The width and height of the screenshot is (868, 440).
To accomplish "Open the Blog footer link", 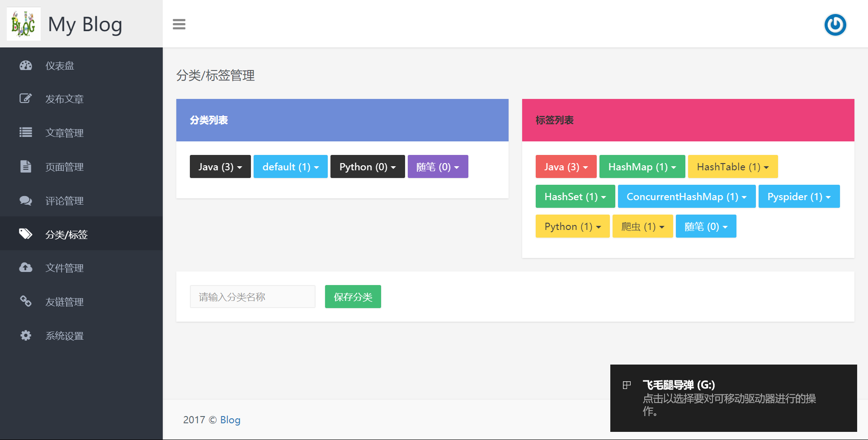I will pos(230,420).
